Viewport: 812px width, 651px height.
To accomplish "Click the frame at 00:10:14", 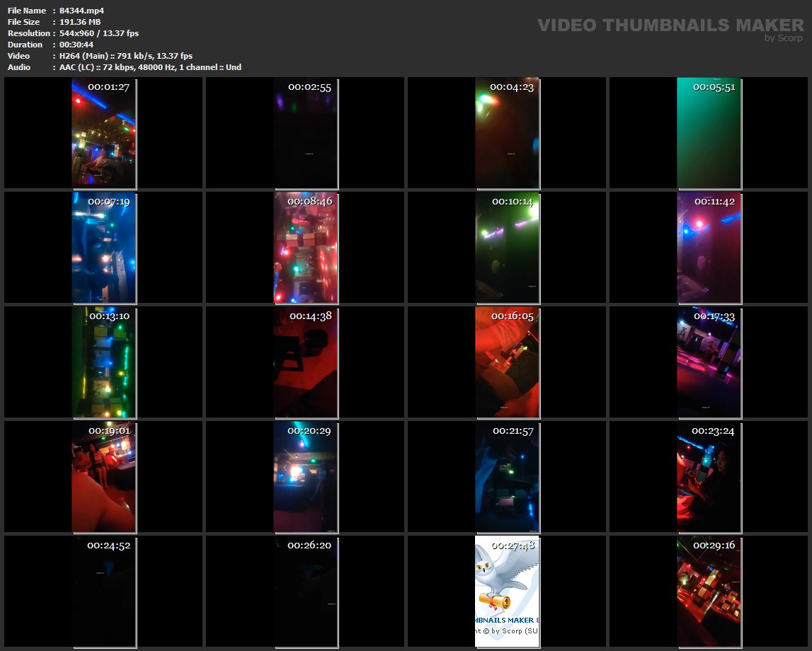I will (507, 248).
